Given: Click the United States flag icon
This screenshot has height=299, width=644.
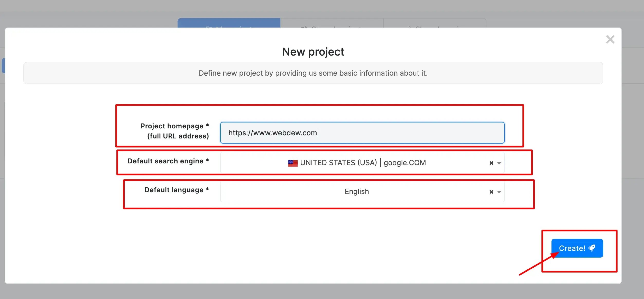Looking at the screenshot, I should [293, 163].
